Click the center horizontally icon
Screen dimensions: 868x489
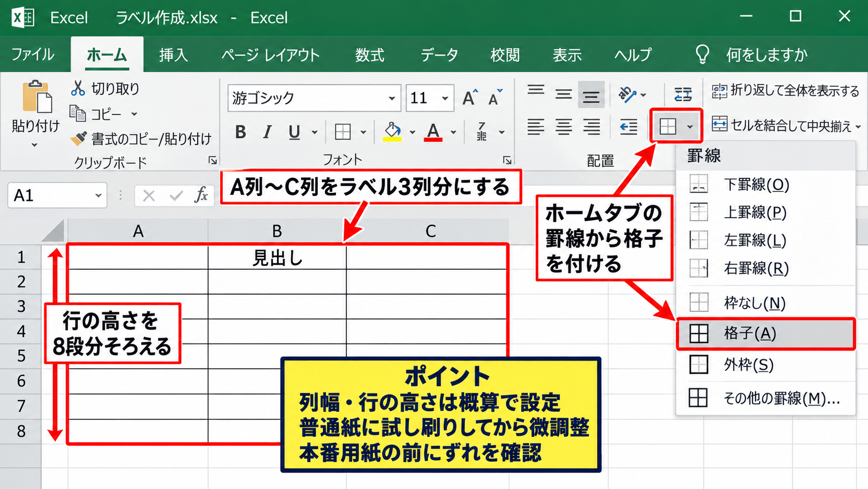[563, 126]
